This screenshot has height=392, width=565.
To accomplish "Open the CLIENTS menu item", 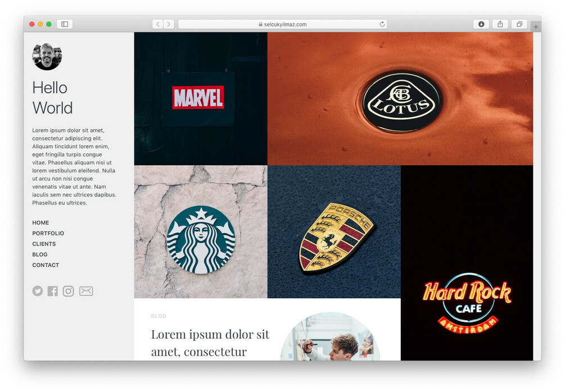I will (x=44, y=244).
